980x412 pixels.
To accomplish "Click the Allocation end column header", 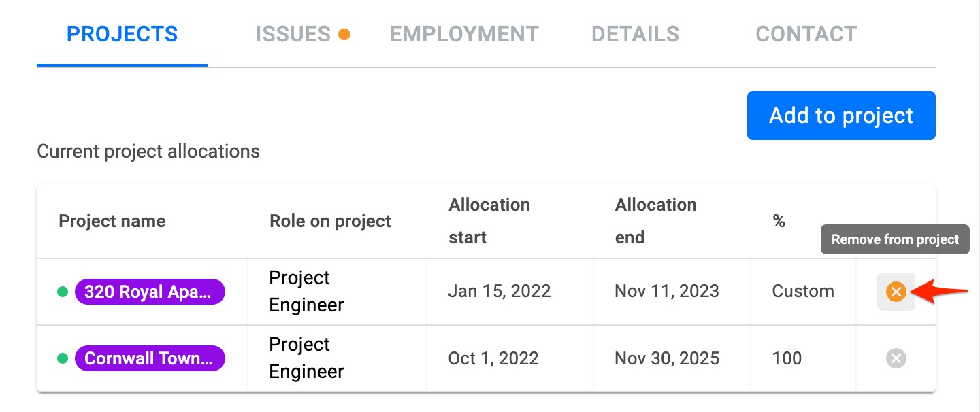I will point(656,221).
